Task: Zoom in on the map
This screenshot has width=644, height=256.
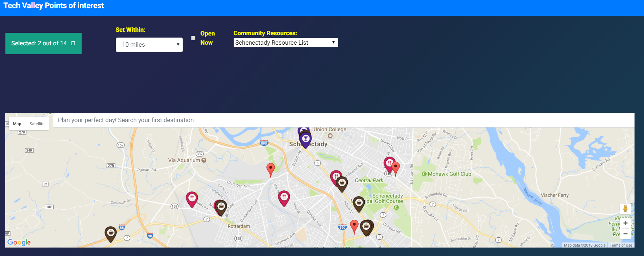Action: pos(625,223)
